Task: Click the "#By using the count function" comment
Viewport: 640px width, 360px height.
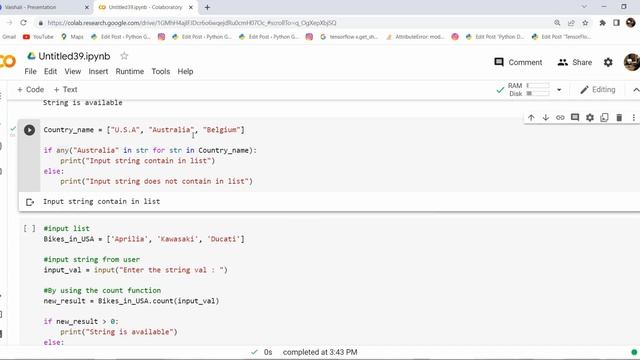Action: tap(102, 290)
